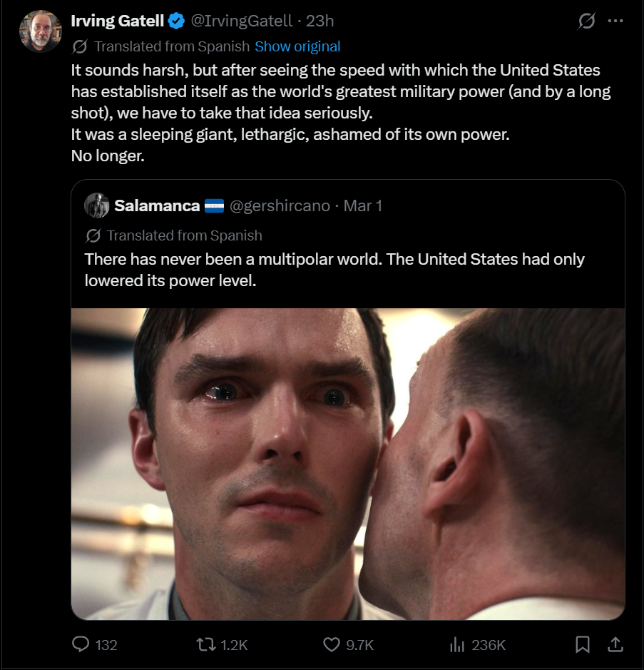Open view analytics bar chart icon
This screenshot has width=644, height=670.
point(456,645)
